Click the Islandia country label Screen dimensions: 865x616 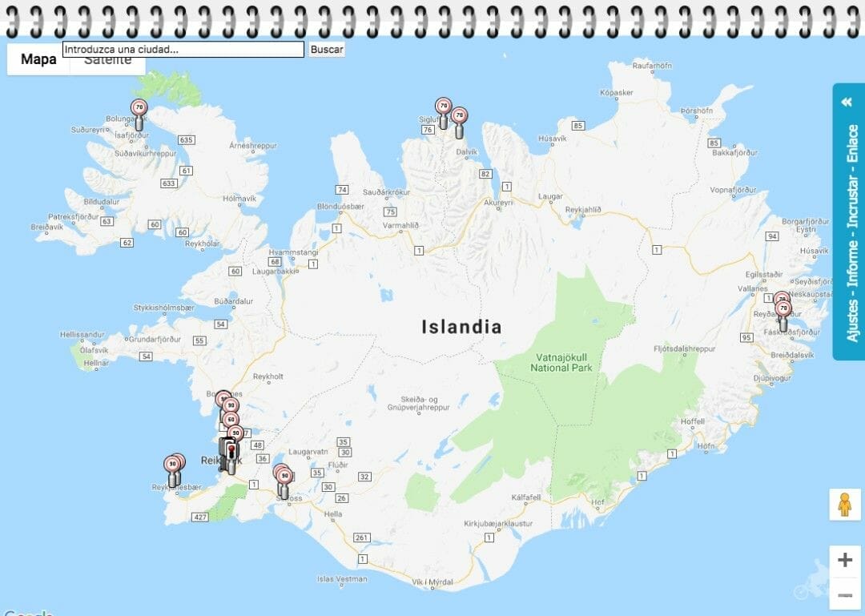(462, 327)
